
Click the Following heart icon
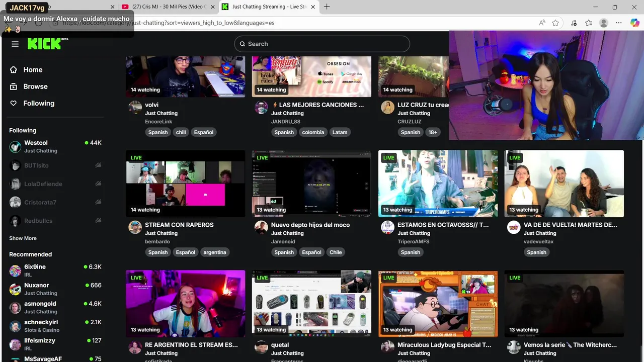[14, 103]
